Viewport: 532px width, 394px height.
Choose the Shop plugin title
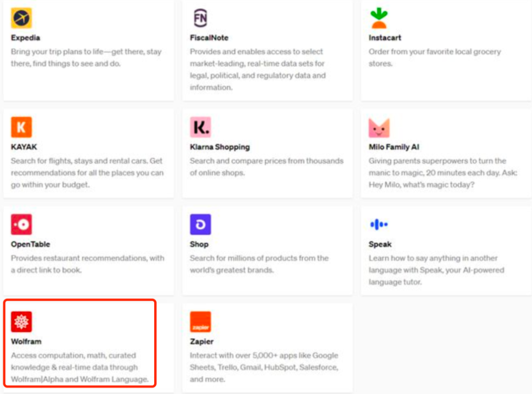199,244
